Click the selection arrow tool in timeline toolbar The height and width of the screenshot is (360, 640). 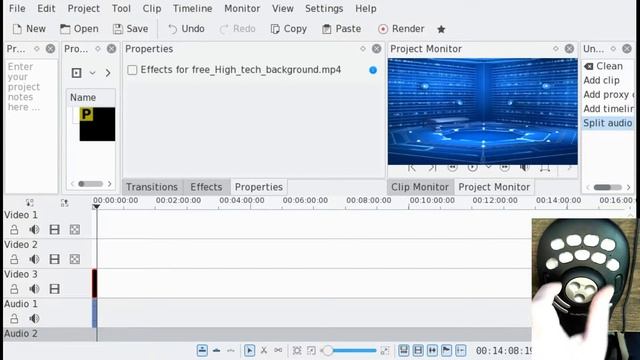tap(249, 351)
